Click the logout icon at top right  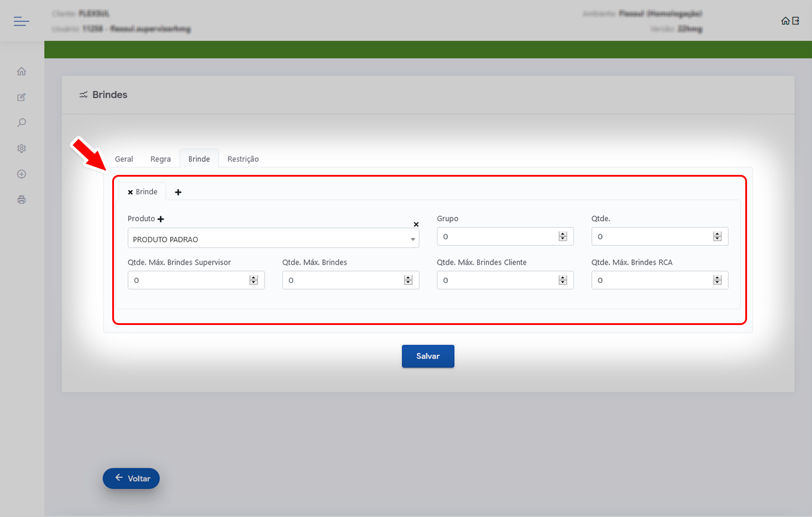click(796, 21)
